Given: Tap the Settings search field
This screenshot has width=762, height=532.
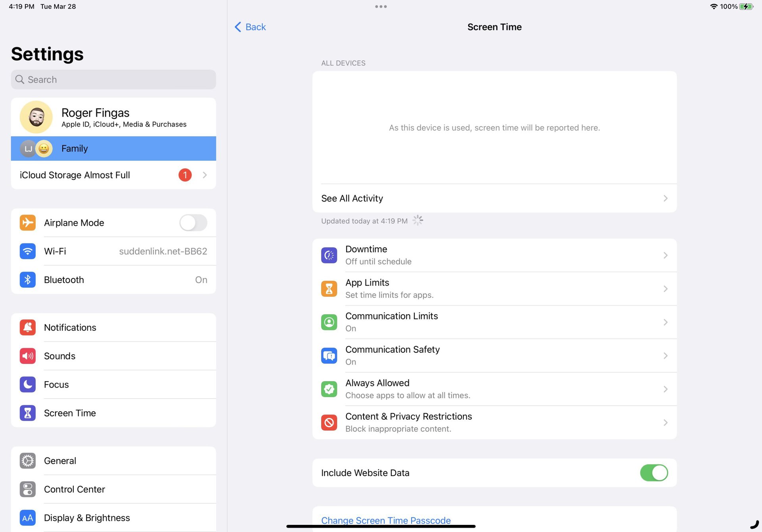Looking at the screenshot, I should (x=113, y=80).
